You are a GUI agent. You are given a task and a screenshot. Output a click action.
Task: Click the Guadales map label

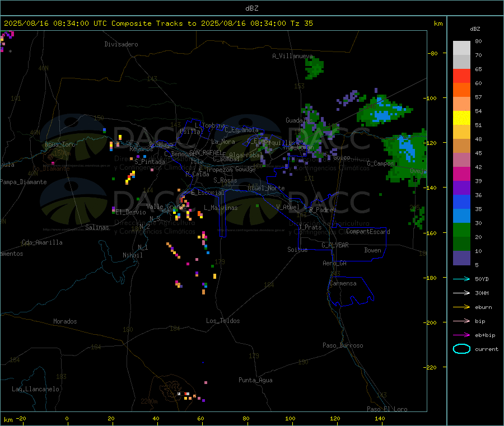tap(299, 120)
